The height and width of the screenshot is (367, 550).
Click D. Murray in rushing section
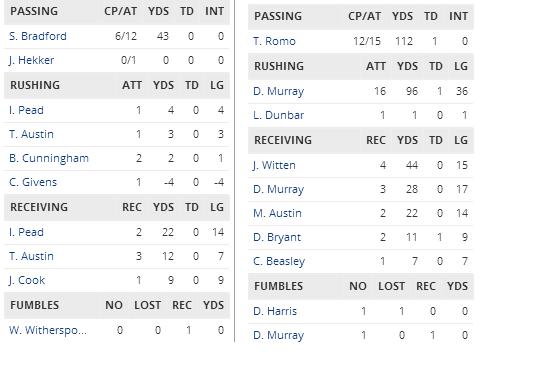pos(279,91)
